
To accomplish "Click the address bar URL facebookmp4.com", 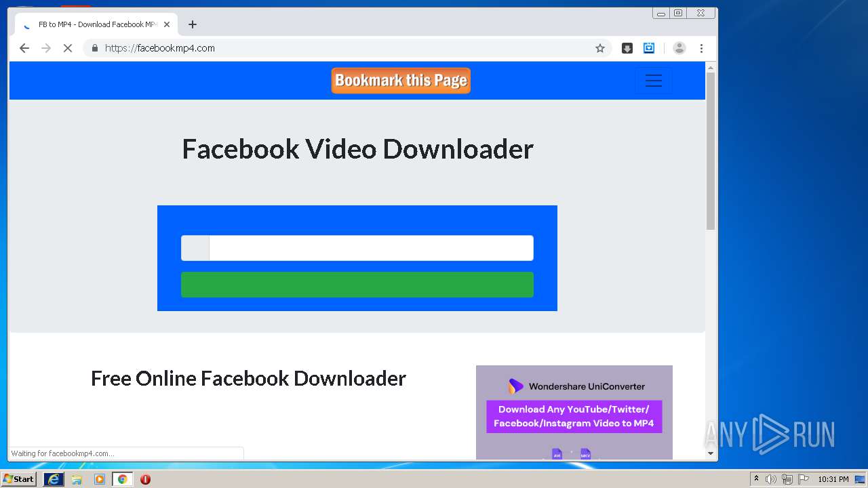I will coord(160,48).
